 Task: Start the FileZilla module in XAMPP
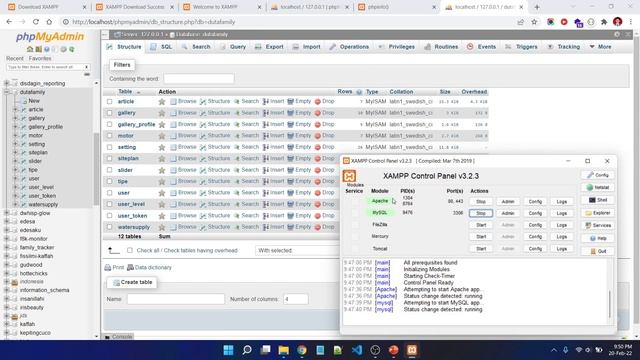click(x=481, y=225)
